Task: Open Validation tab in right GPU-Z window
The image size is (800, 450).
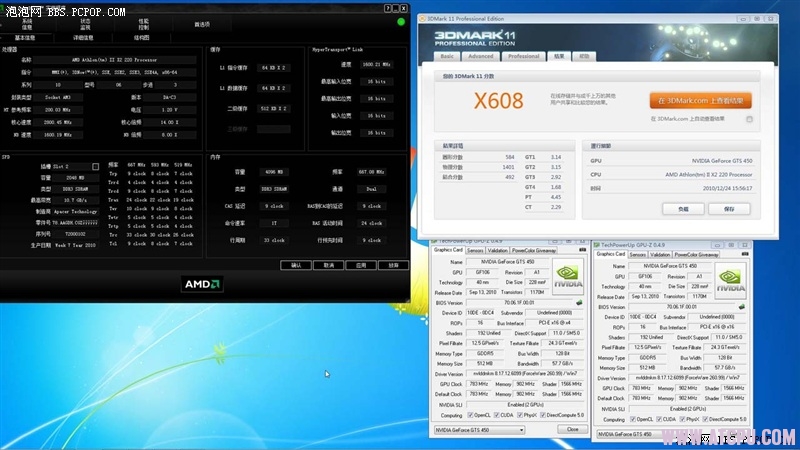Action: coord(660,255)
